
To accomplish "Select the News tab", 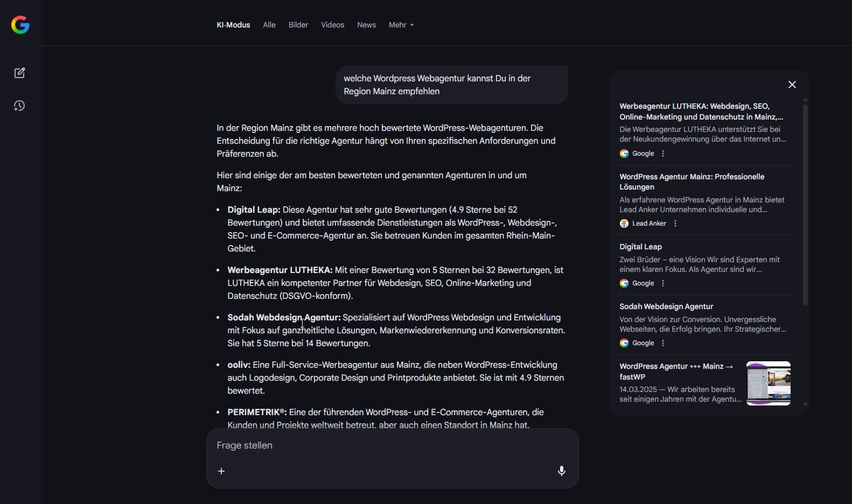I will click(x=366, y=25).
